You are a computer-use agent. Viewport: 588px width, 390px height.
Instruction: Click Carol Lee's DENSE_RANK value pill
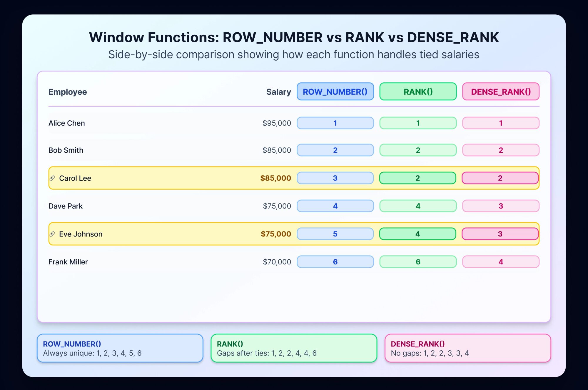coord(500,178)
